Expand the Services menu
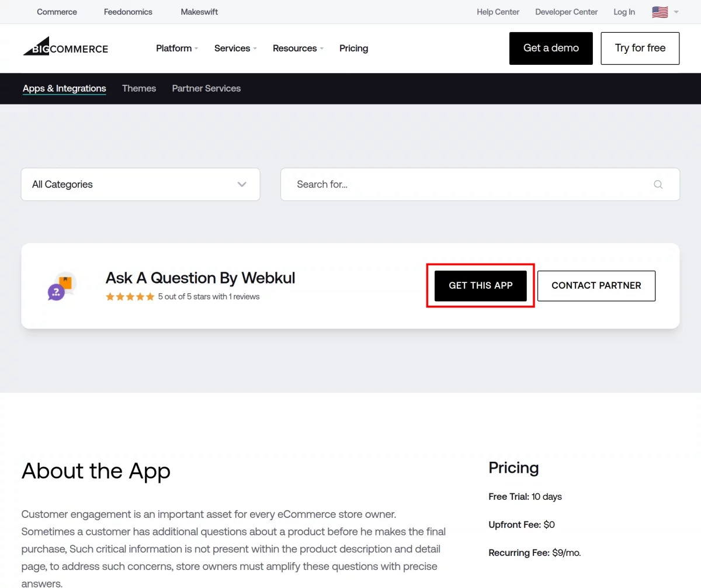Viewport: 701px width, 588px height. point(235,49)
